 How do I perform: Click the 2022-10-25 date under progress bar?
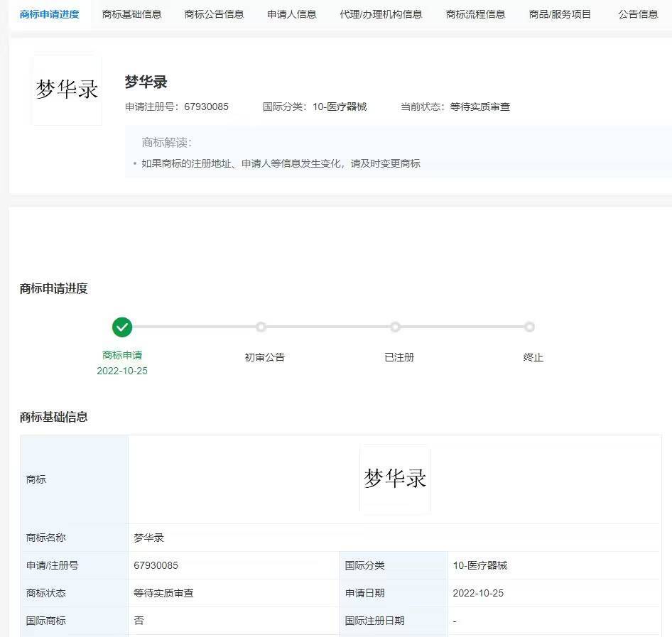tap(122, 371)
